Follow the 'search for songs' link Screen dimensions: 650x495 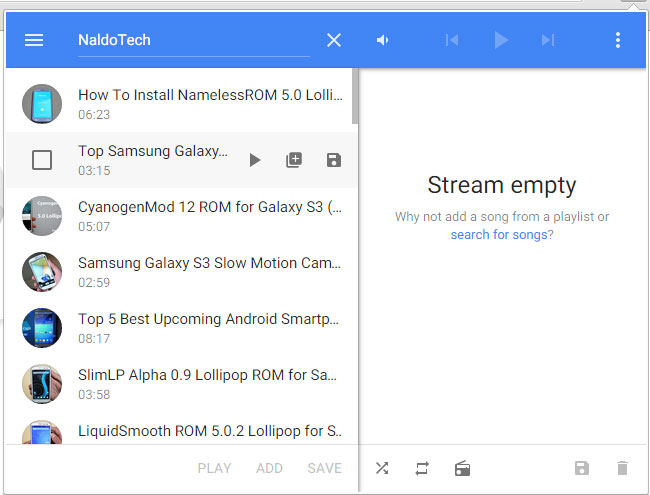(499, 235)
